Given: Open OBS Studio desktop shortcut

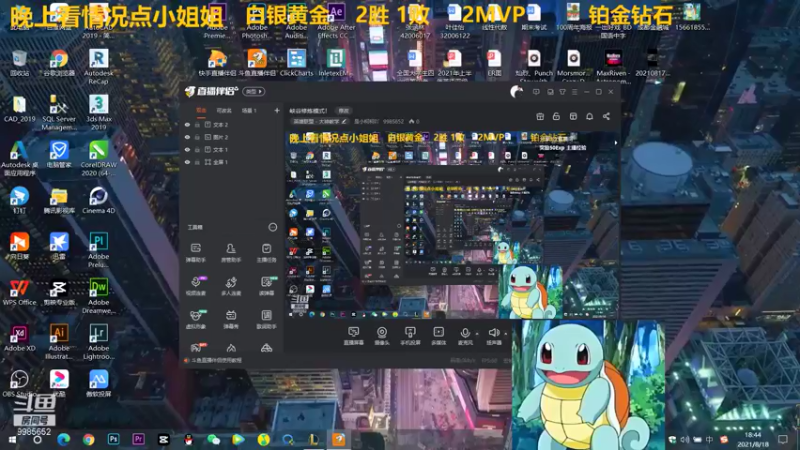Looking at the screenshot, I should click(x=19, y=384).
